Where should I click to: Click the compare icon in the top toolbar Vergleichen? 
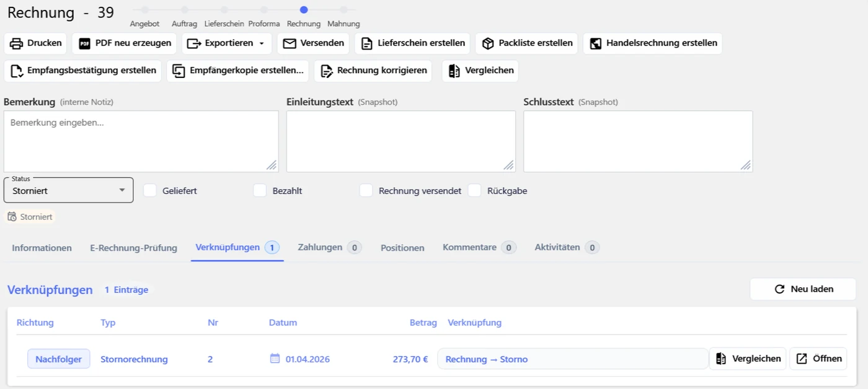coord(454,71)
